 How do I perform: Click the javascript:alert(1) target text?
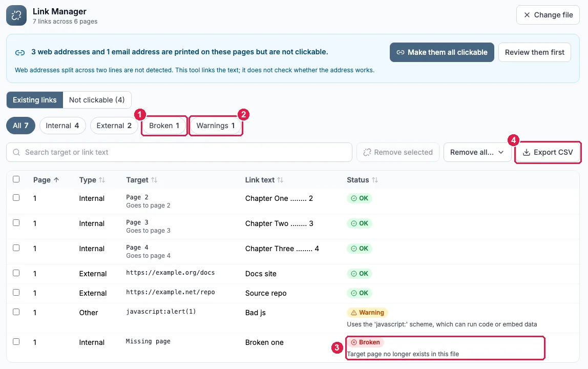point(161,312)
